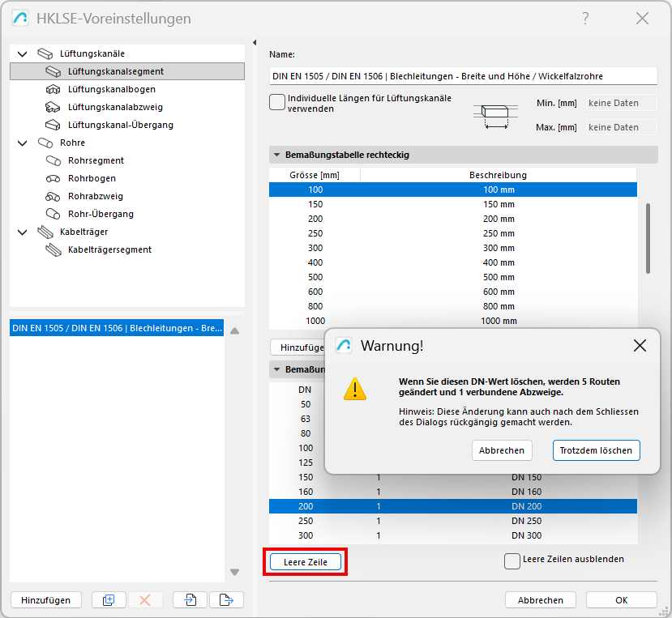Viewport: 672px width, 618px height.
Task: Click OK in the HKLSE-Voreinstellungen dialog
Action: tap(622, 600)
